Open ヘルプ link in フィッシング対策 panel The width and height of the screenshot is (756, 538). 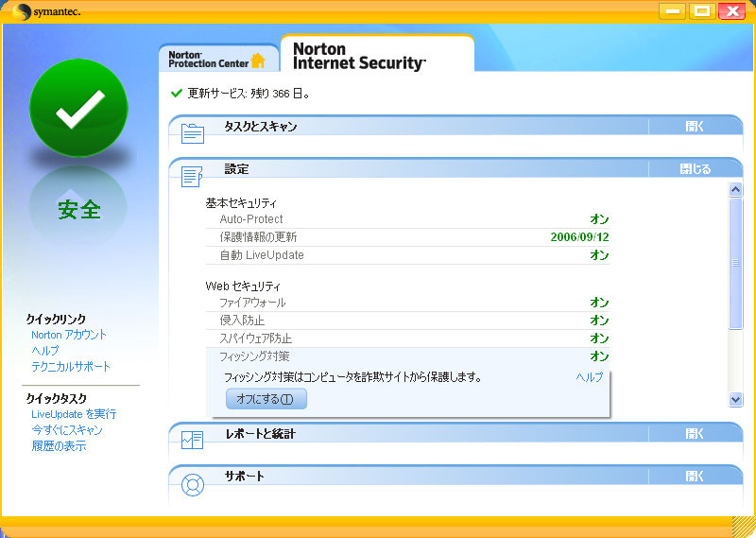click(x=589, y=377)
